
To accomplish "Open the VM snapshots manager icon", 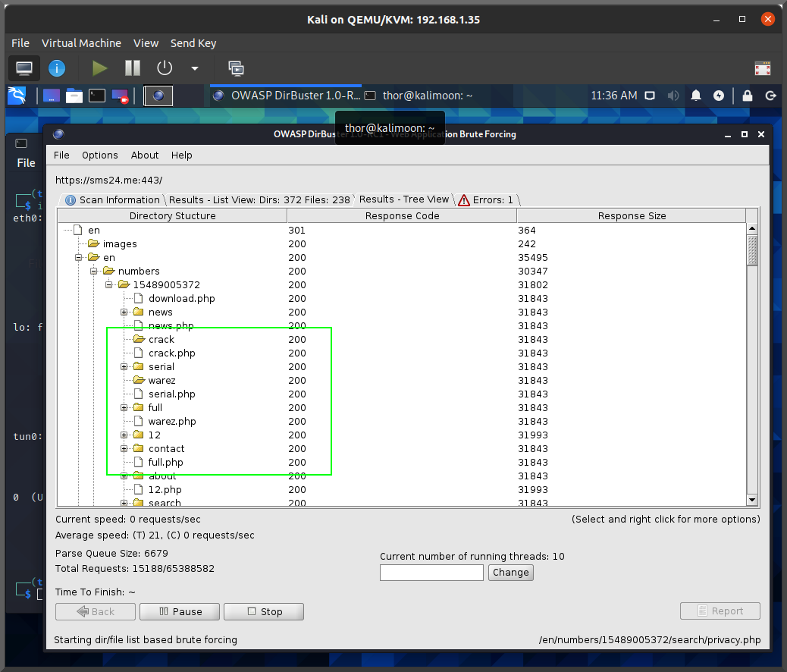I will 237,68.
